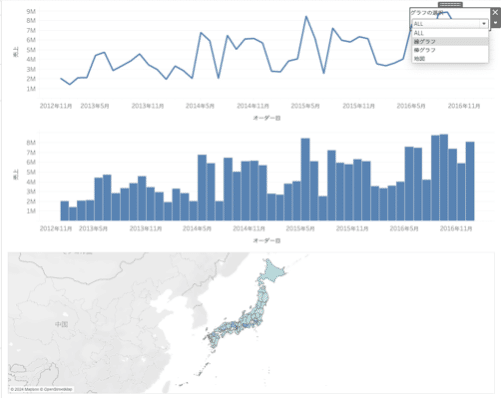Click the tallest bar near 2015年5月 in bar chart
The height and width of the screenshot is (398, 501).
305,179
